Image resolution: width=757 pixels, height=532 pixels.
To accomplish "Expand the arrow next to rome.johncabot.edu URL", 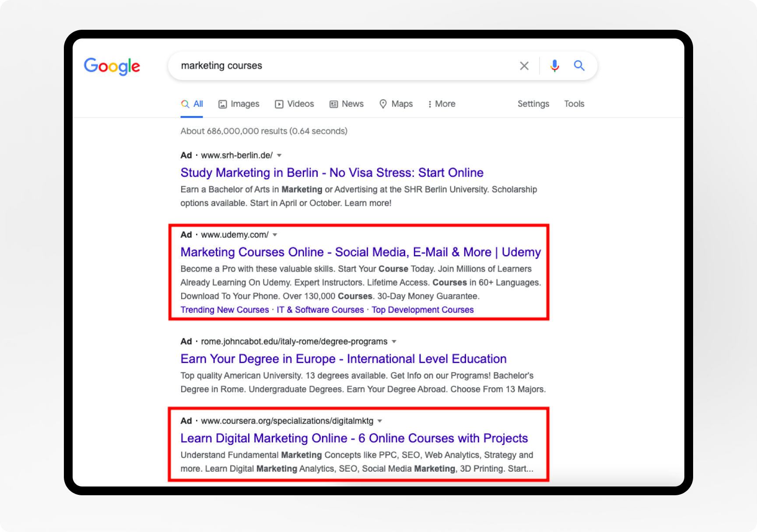I will click(394, 341).
